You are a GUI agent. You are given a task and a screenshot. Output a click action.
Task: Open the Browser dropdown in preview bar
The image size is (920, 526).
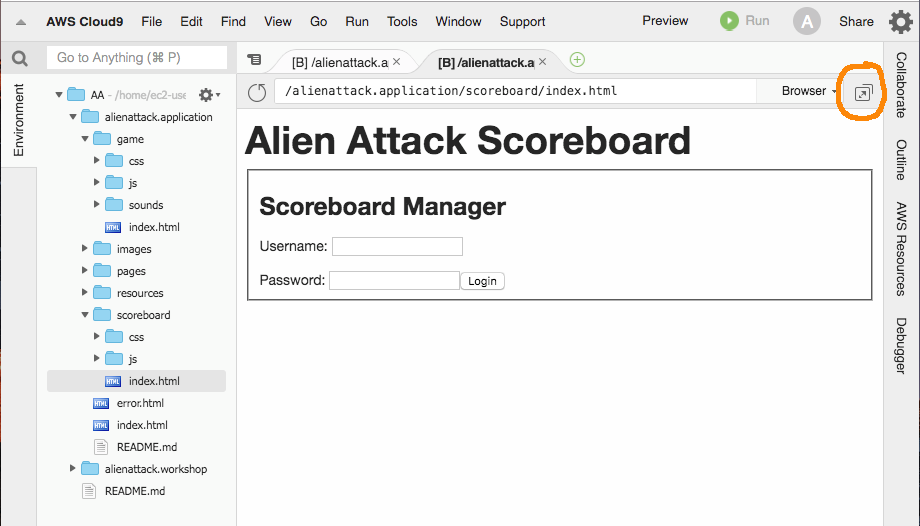(809, 91)
